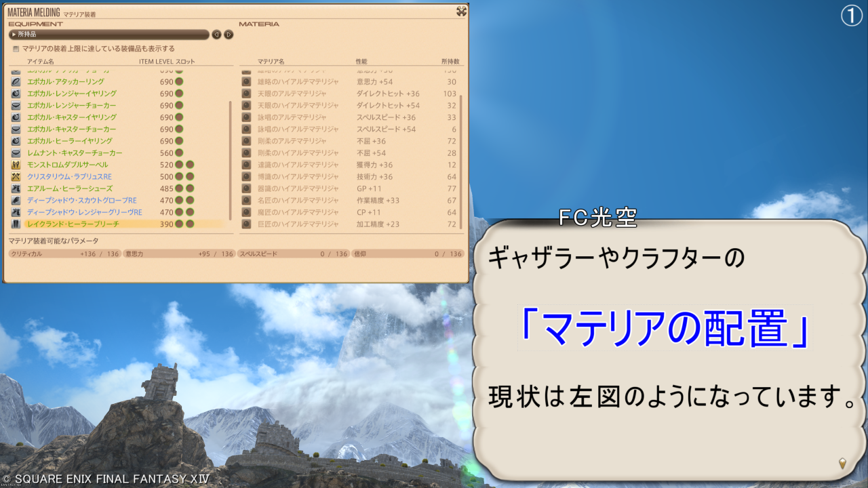
Task: Click the materia icon for 巨匠のハイアルテマテリジャ
Action: coord(247,224)
